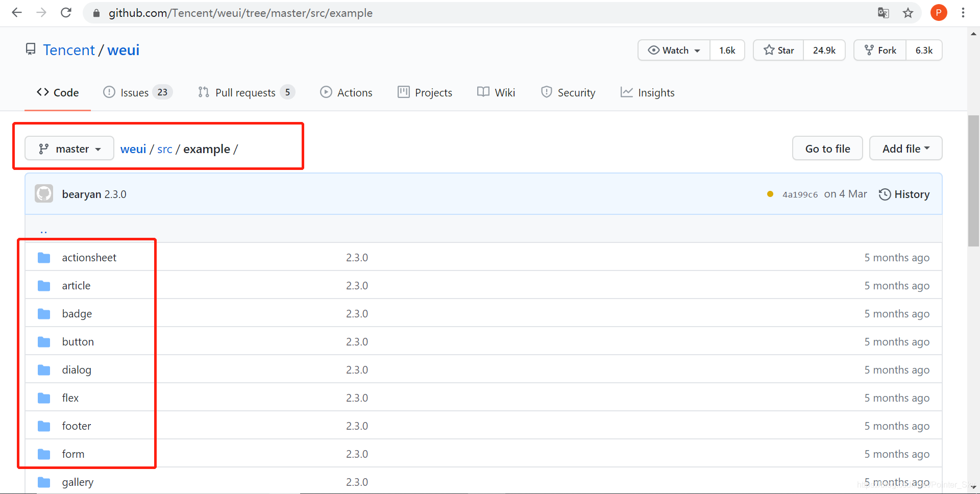Bookmark this page with the star icon
The width and height of the screenshot is (980, 494).
pos(908,13)
